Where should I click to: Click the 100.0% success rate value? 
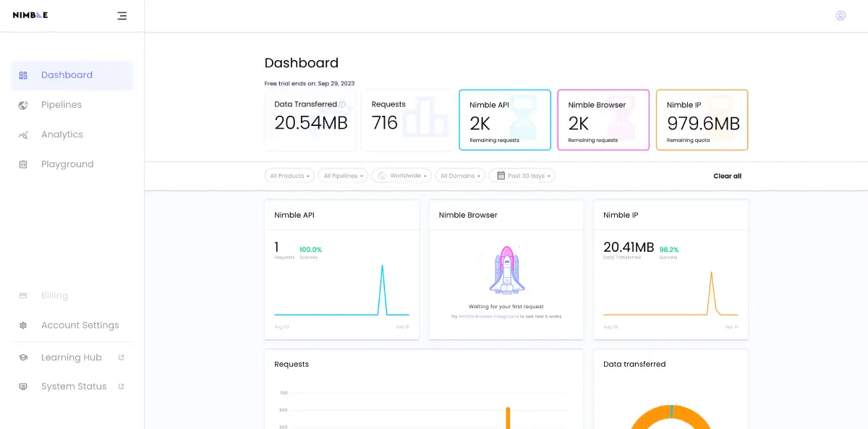coord(310,250)
